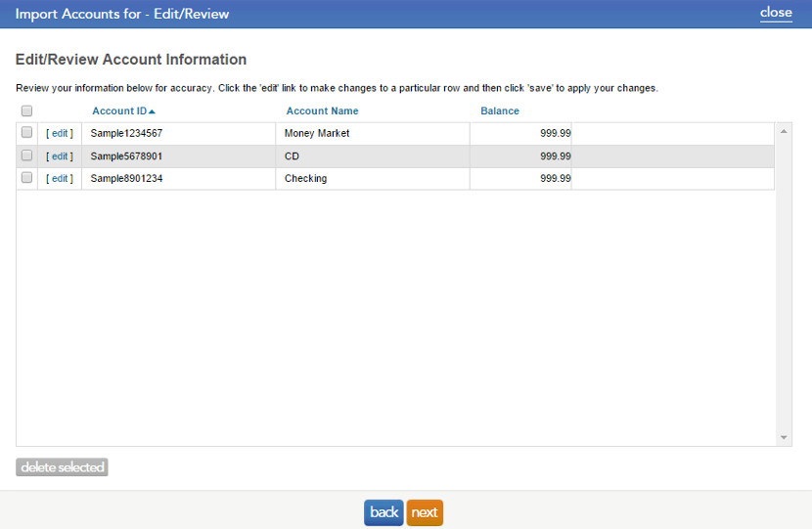Select the 999.99 balance in the Checking row
Image resolution: width=812 pixels, height=529 pixels.
(521, 179)
